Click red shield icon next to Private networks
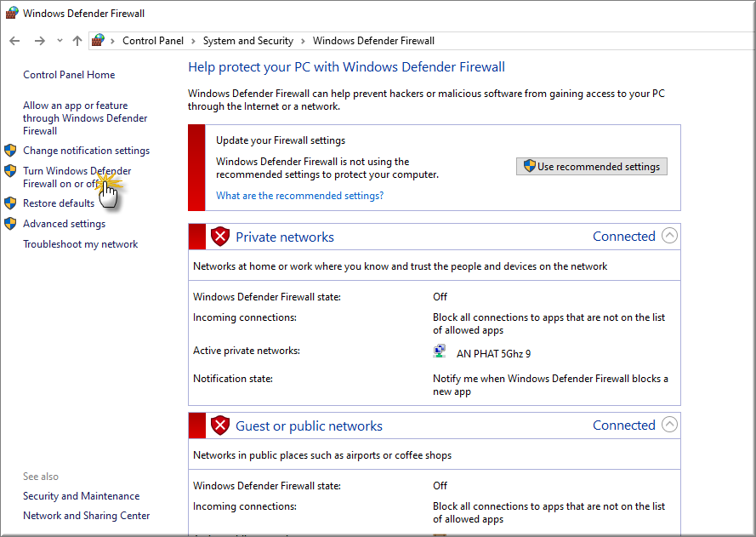The width and height of the screenshot is (756, 537). tap(220, 237)
